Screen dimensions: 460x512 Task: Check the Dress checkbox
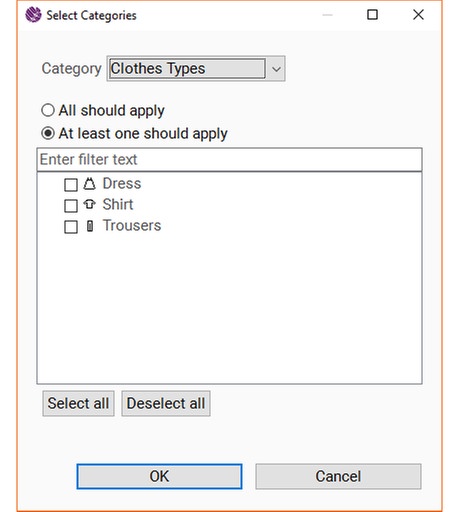(x=71, y=185)
